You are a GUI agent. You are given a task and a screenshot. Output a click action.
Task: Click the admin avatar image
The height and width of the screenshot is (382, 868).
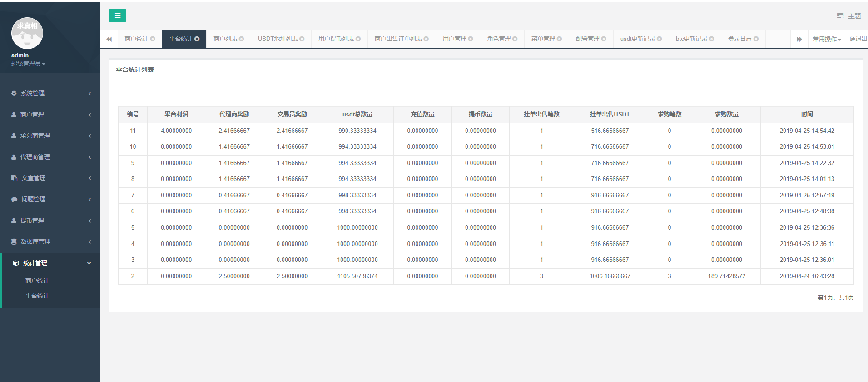pyautogui.click(x=27, y=33)
